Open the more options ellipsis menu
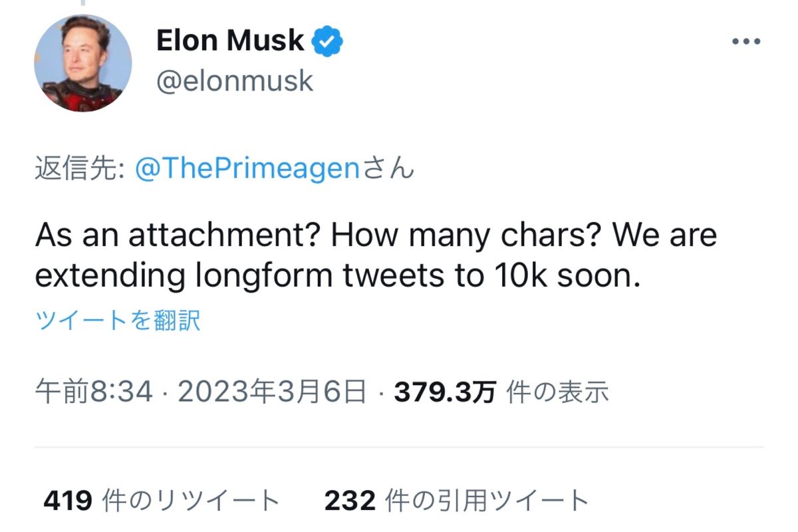The width and height of the screenshot is (798, 532). click(746, 40)
